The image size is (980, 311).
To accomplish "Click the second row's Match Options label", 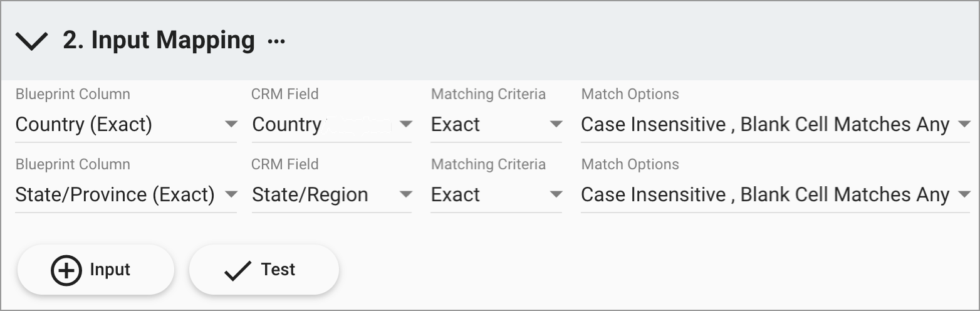I will point(630,164).
